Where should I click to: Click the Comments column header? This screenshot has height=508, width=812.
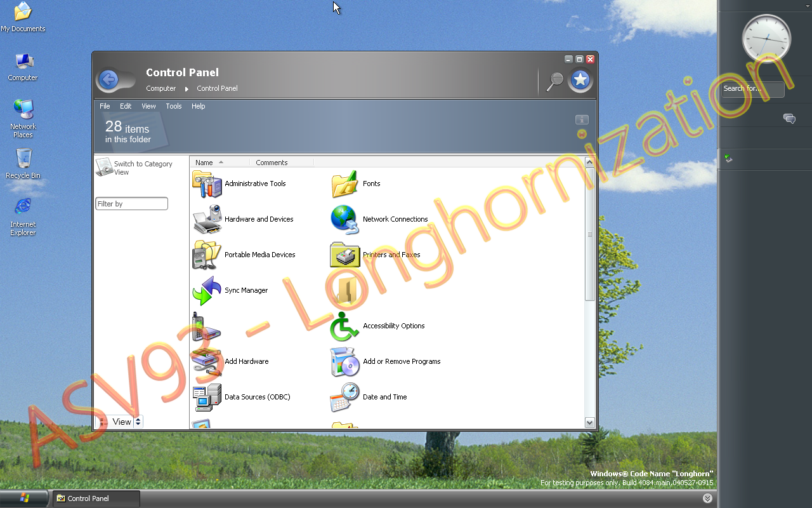click(282, 163)
